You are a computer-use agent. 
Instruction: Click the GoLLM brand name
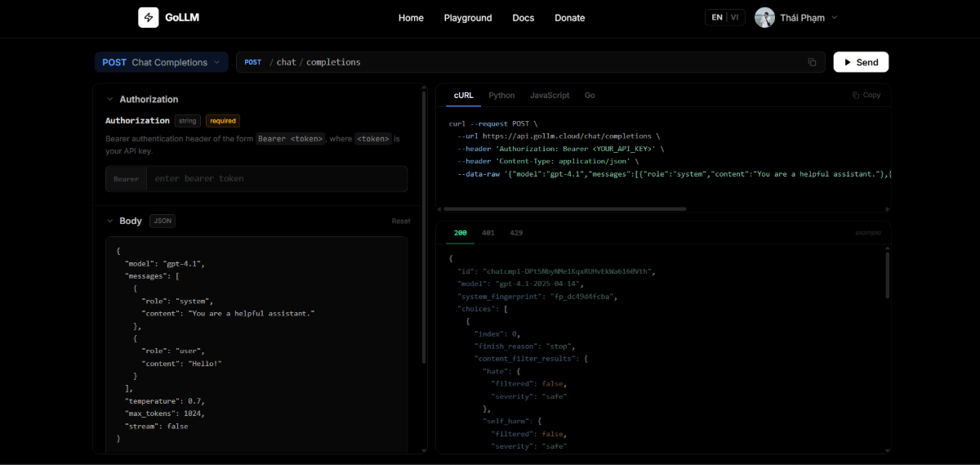[x=182, y=17]
